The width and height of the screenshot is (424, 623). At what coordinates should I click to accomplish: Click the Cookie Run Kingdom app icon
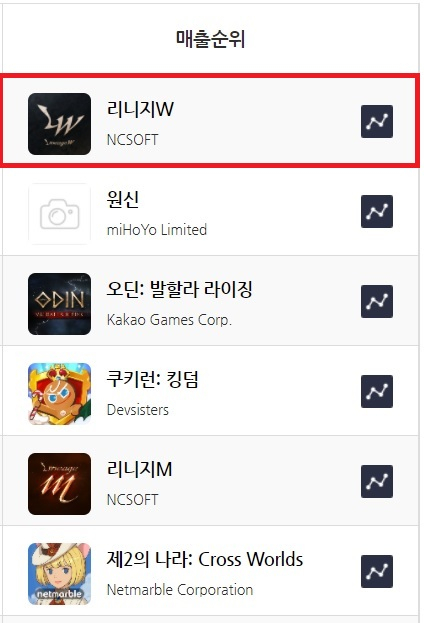tap(60, 394)
